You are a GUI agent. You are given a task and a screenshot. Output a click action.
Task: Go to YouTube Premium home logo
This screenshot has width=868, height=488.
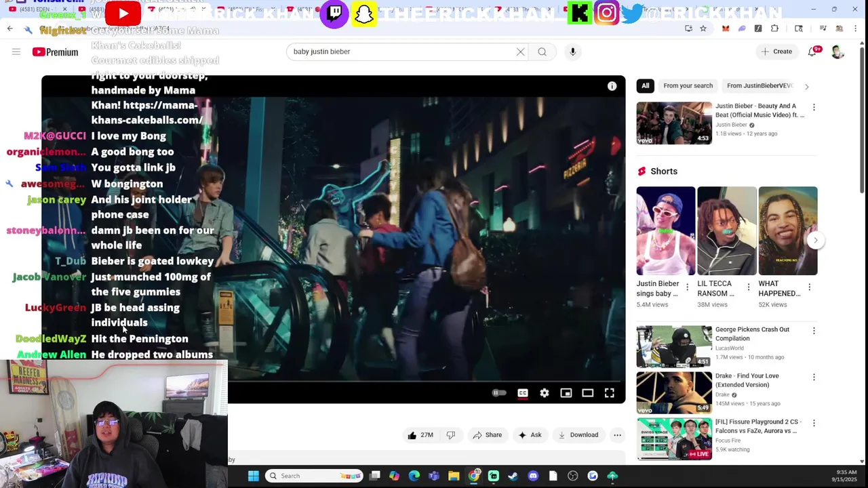(x=55, y=52)
